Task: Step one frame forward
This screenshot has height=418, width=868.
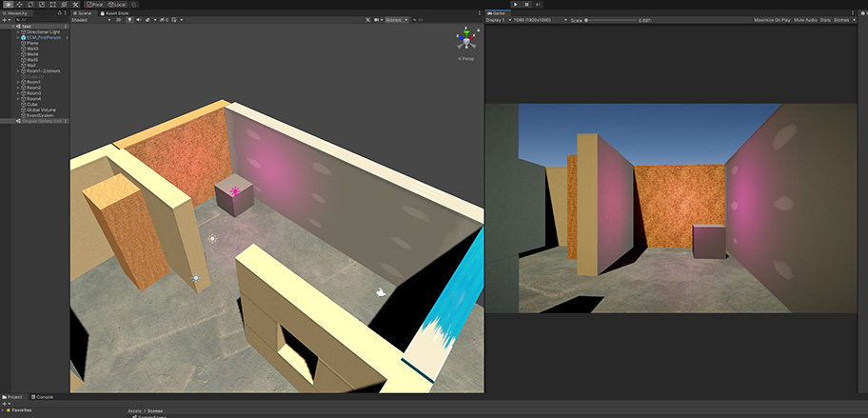Action: pos(538,4)
